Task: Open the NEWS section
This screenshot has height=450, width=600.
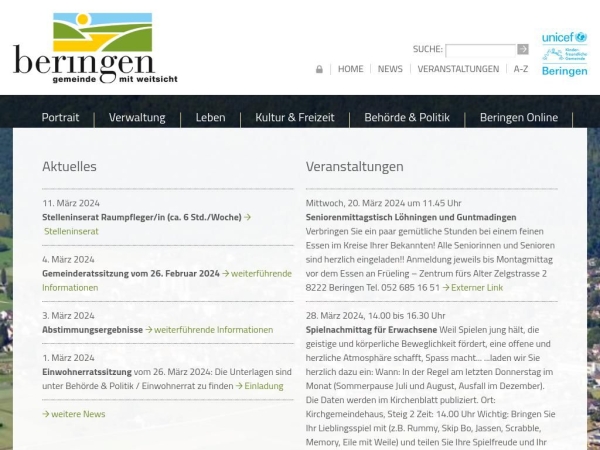Action: tap(390, 69)
